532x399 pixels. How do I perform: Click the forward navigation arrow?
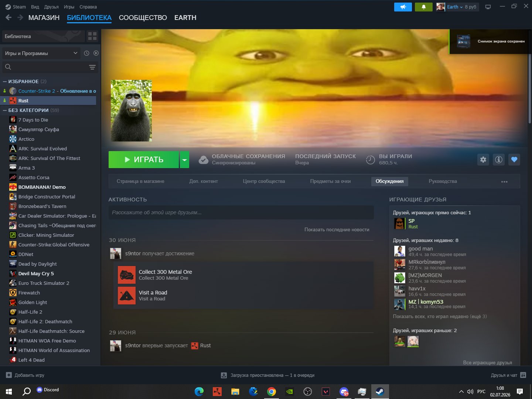coord(20,17)
